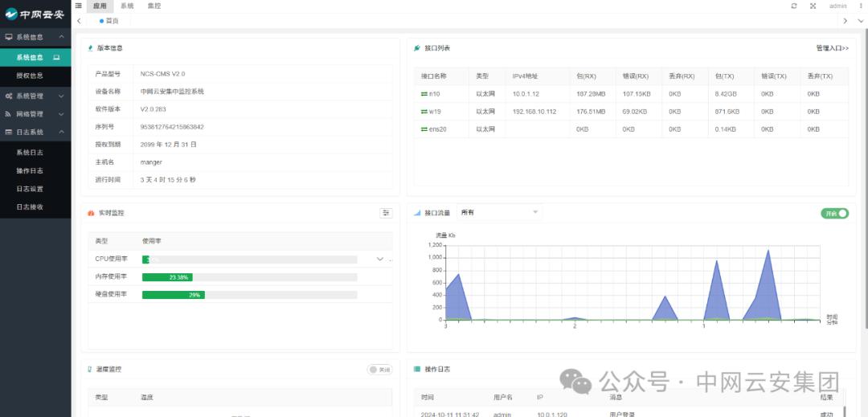868x417 pixels.
Task: Enable the 温度监控 switch
Action: coord(379,370)
